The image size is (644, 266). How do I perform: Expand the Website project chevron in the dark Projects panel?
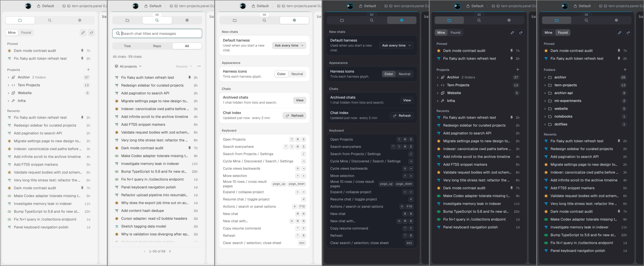(438, 93)
